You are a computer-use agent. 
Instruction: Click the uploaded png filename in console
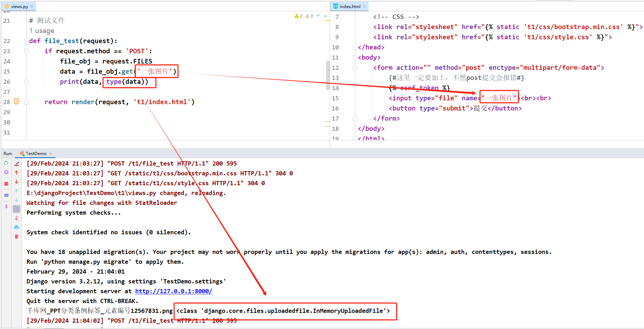100,311
